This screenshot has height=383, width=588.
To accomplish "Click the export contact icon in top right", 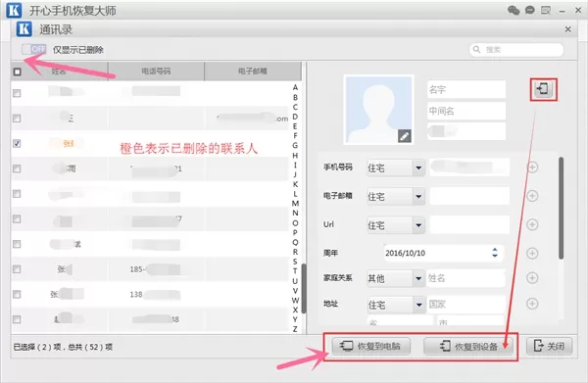I will [543, 89].
